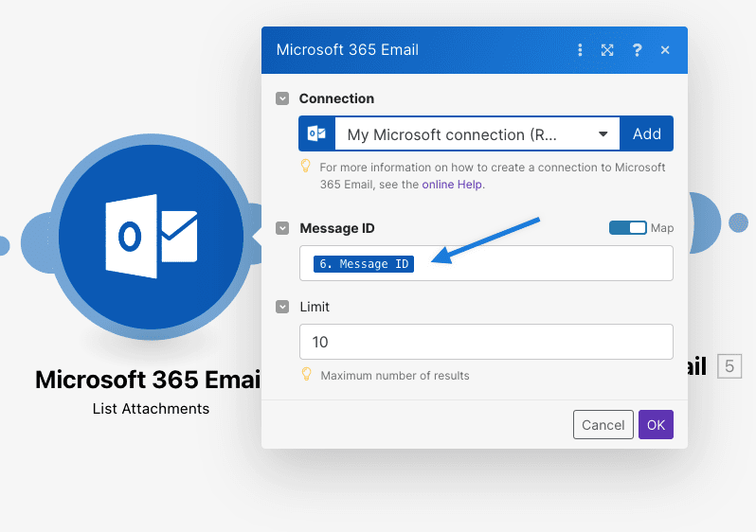
Task: Click the Message ID section label
Action: click(337, 228)
